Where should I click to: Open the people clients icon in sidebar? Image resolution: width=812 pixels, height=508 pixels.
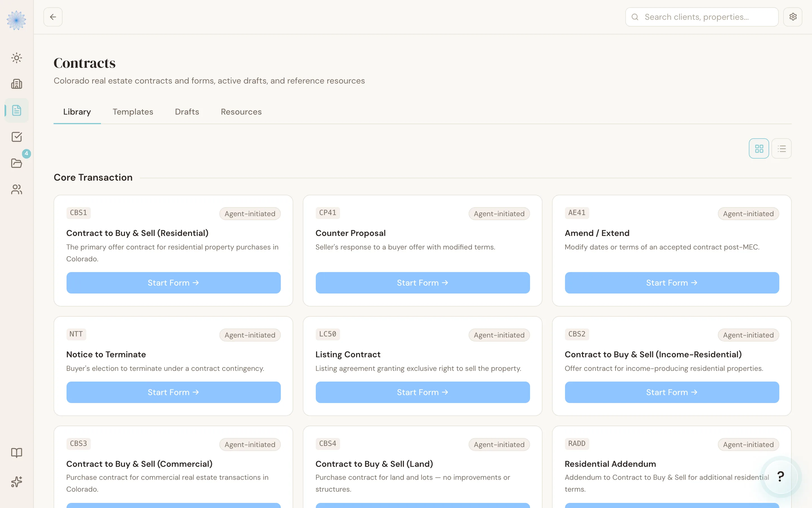click(x=16, y=189)
